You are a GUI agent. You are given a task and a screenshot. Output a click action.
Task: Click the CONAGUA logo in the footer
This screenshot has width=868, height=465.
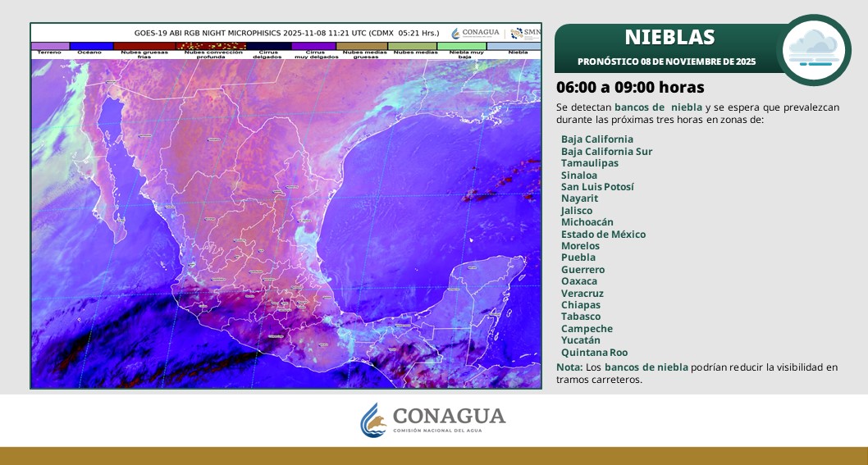(x=433, y=420)
